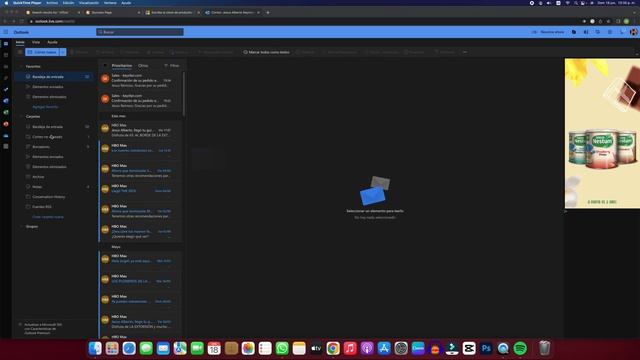Select Bandeja de entrada under Carpetas
640x360 pixels.
(54, 127)
